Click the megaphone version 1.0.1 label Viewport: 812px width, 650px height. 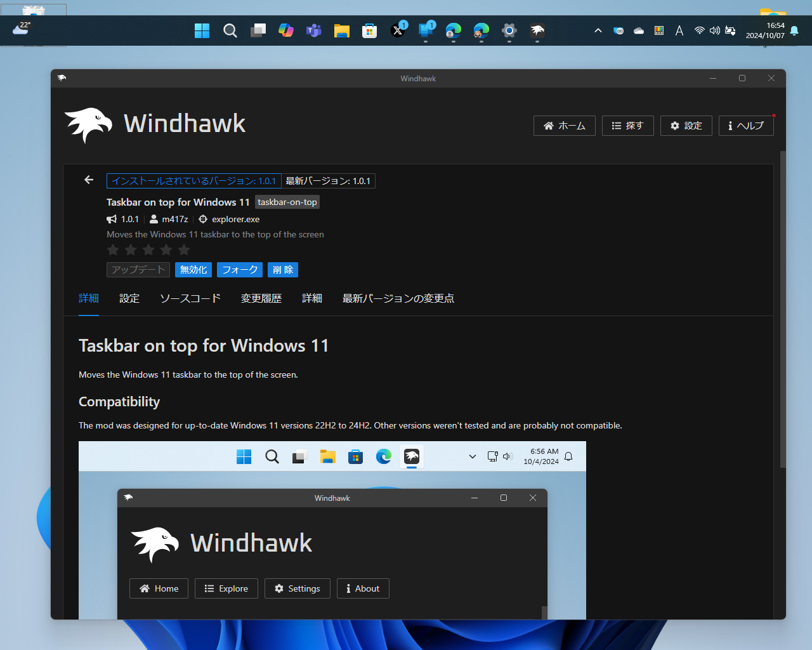click(x=123, y=219)
